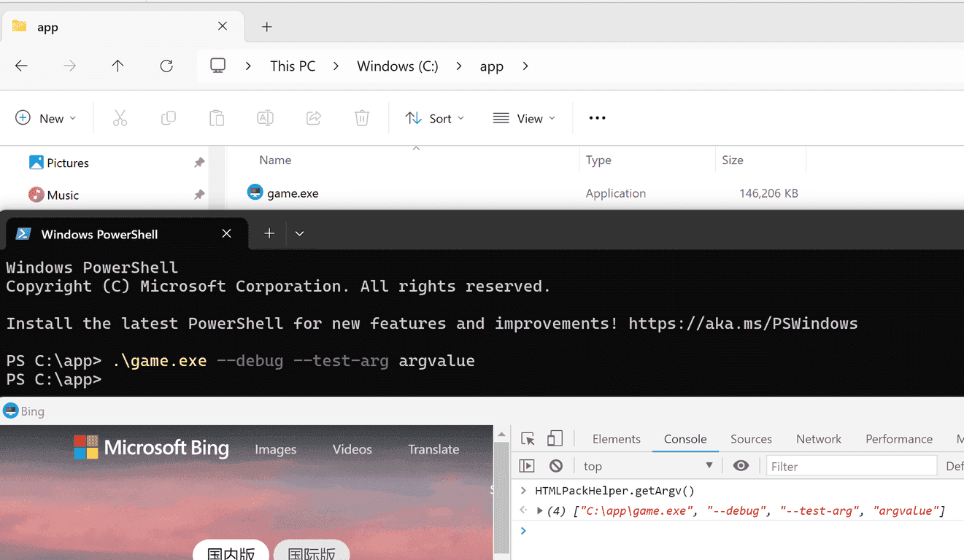Click the live expression eye icon
The height and width of the screenshot is (560, 964).
coord(741,466)
